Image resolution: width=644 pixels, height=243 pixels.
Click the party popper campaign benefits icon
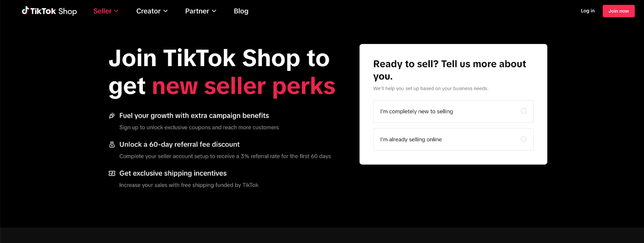coord(112,116)
